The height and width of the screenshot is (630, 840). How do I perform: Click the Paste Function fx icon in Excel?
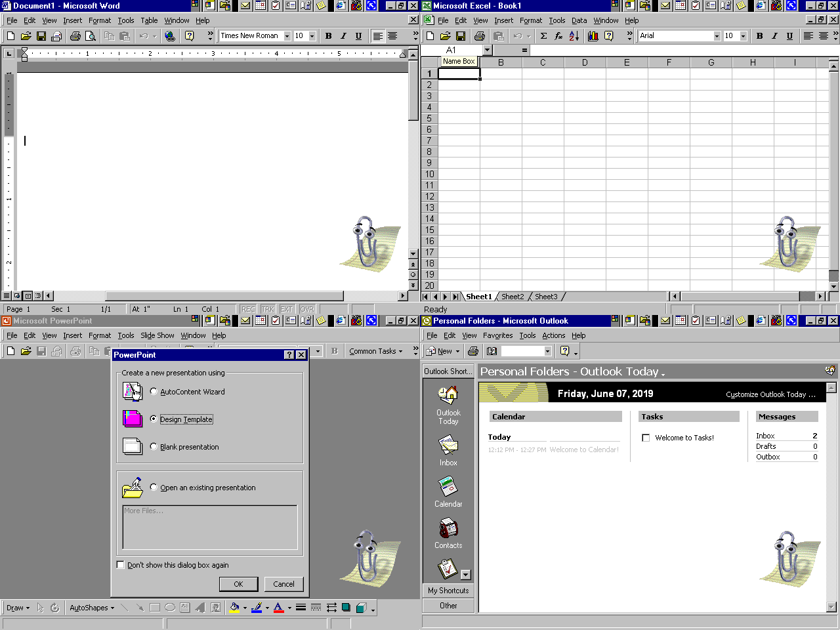pyautogui.click(x=558, y=36)
